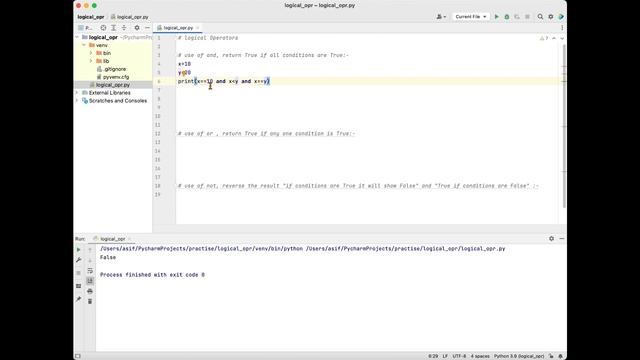Click 'False' output in Run console
640x360 pixels.
(x=108, y=258)
